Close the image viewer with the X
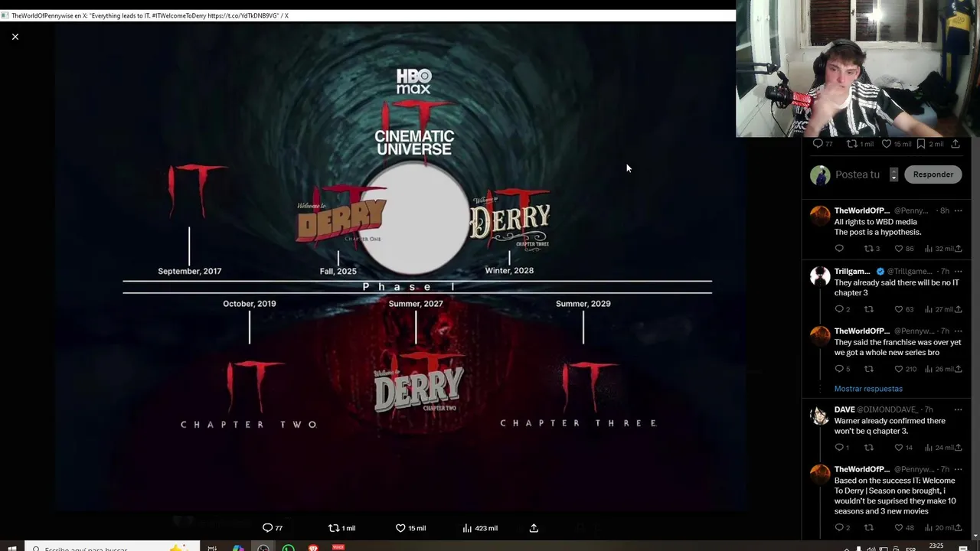Image resolution: width=980 pixels, height=551 pixels. tap(15, 36)
